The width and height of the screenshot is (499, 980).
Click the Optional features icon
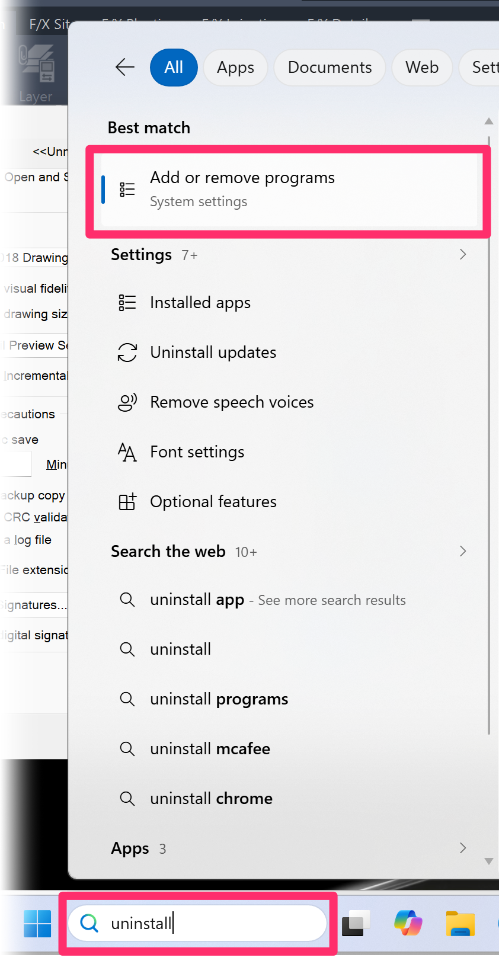click(127, 501)
